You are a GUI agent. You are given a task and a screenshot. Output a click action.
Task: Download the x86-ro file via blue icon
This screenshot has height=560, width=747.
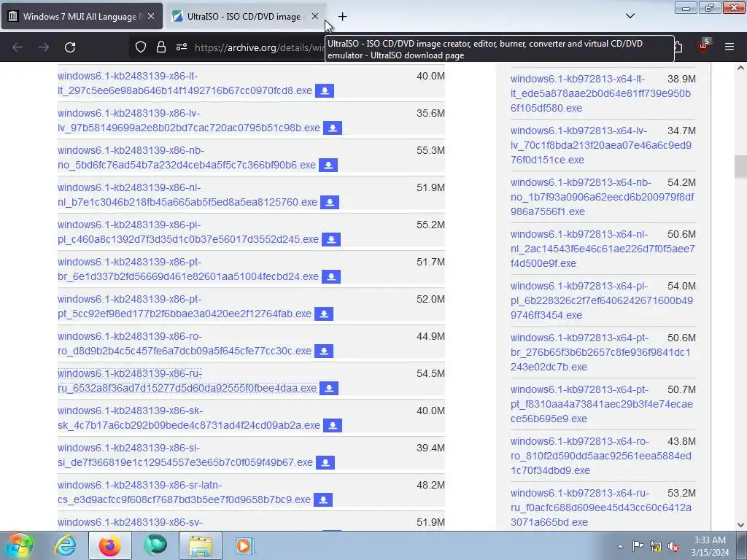tap(324, 351)
